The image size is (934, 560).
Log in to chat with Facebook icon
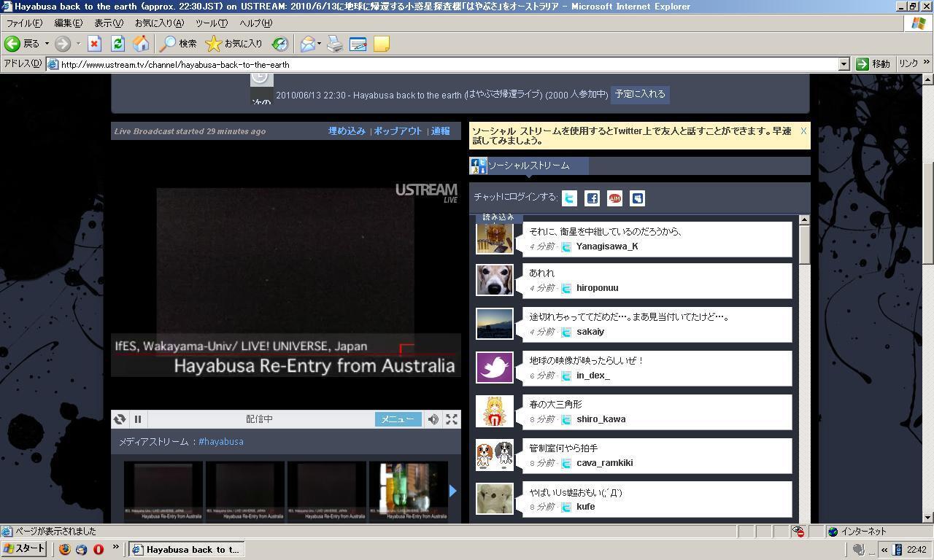(592, 198)
